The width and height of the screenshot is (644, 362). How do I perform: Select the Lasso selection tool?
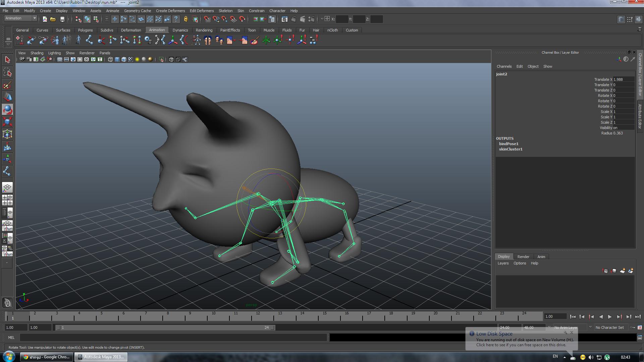(x=7, y=72)
